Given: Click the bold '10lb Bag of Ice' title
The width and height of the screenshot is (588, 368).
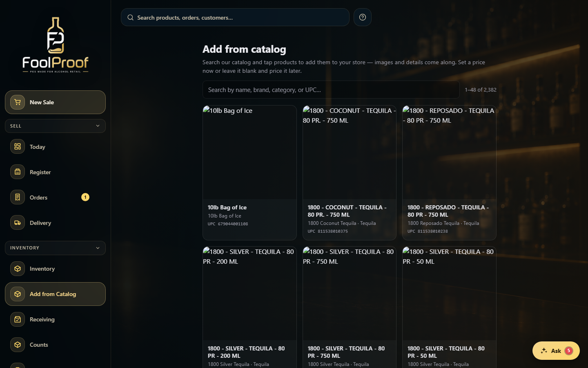Looking at the screenshot, I should pyautogui.click(x=227, y=207).
